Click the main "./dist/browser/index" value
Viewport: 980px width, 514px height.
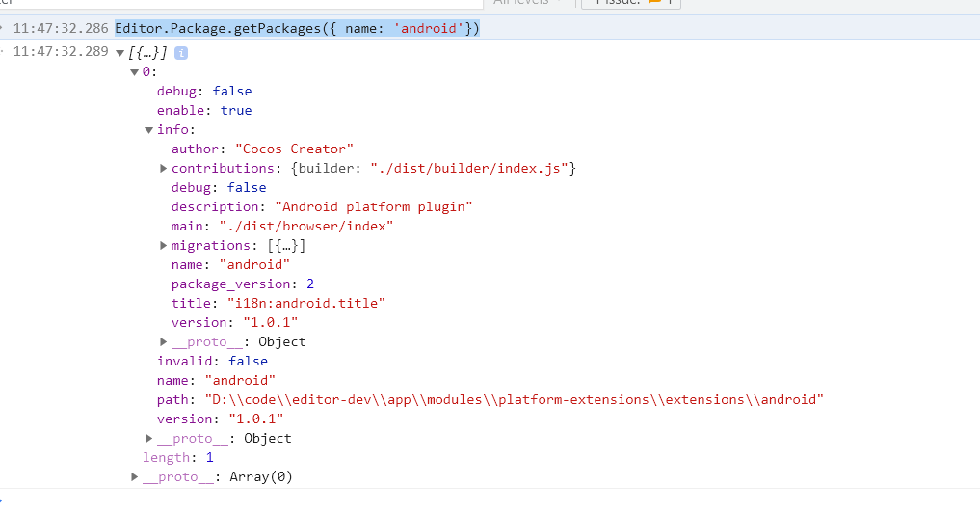click(x=306, y=227)
